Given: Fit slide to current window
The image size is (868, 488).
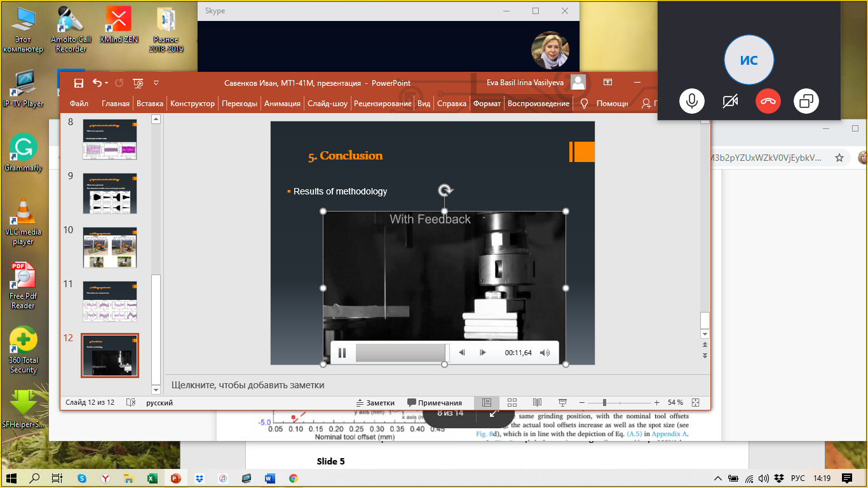Looking at the screenshot, I should [x=695, y=403].
